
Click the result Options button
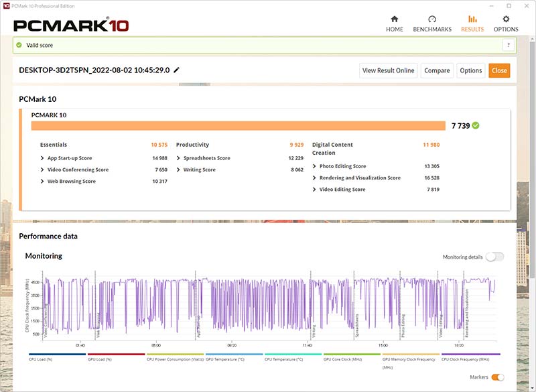tap(470, 70)
